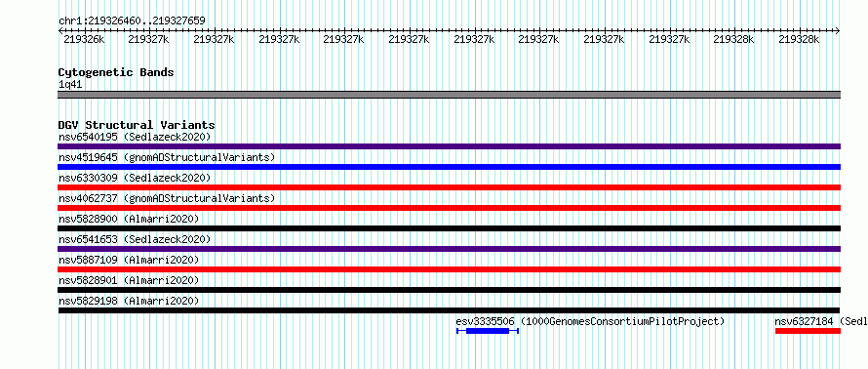Click the left arrowhead of the ruler

coord(60,30)
